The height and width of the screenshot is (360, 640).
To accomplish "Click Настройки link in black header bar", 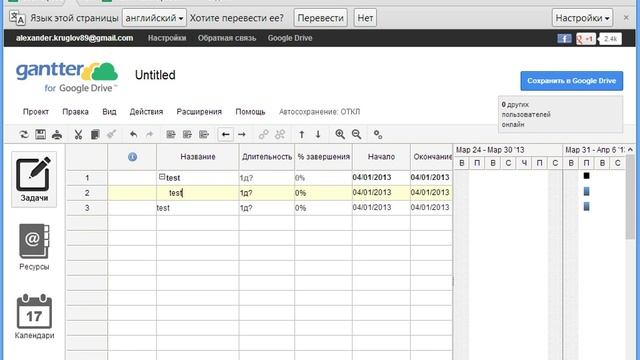I will click(167, 38).
